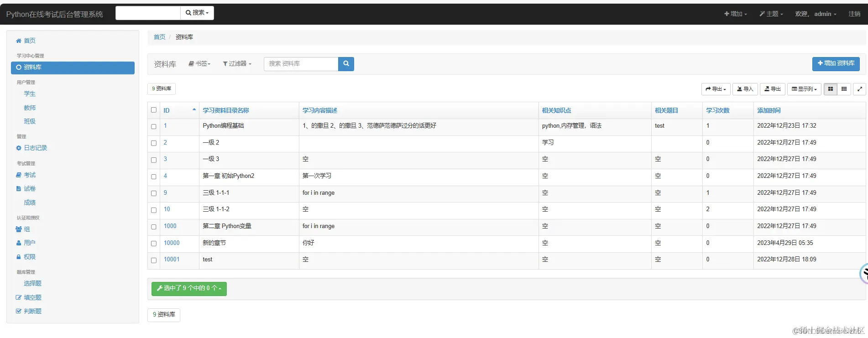This screenshot has width=868, height=338.
Task: Click the 首页 breadcrumb link
Action: click(x=159, y=37)
